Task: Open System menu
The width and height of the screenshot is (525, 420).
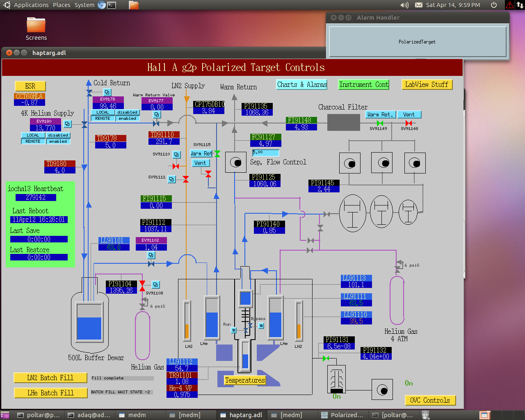Action: [x=84, y=5]
